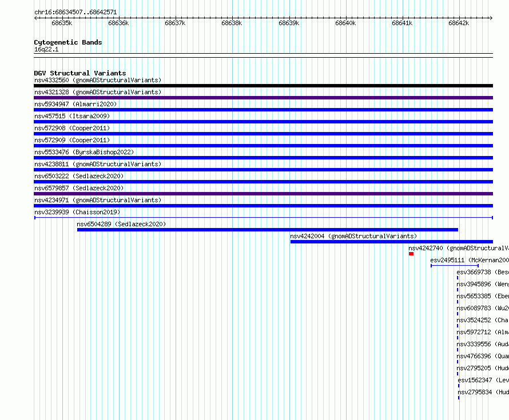Image resolution: width=509 pixels, height=420 pixels.
Task: Select the nsv6503222 (Sedlazeck2020) label
Action: click(x=79, y=176)
